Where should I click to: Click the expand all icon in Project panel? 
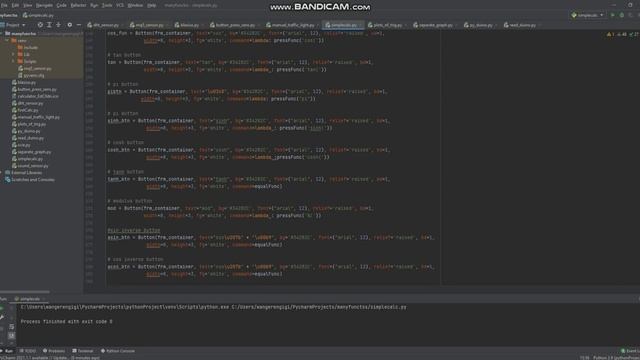(49, 25)
